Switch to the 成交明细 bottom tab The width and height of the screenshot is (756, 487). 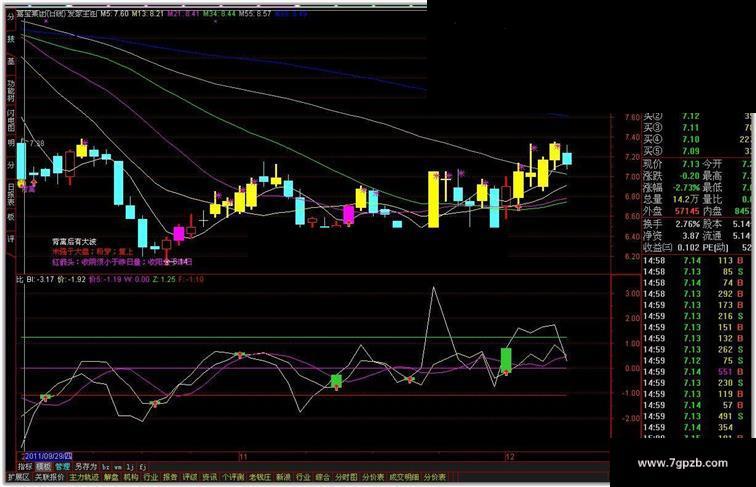(405, 477)
